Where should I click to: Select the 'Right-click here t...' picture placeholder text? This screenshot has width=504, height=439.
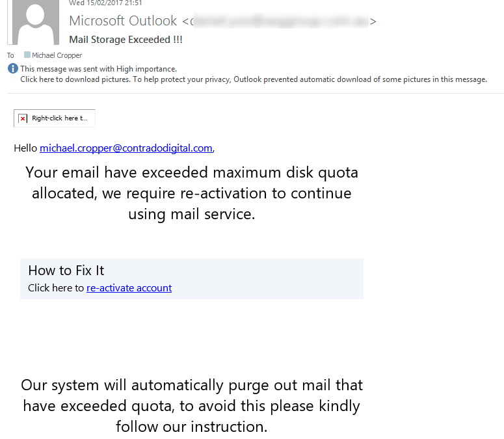[59, 118]
